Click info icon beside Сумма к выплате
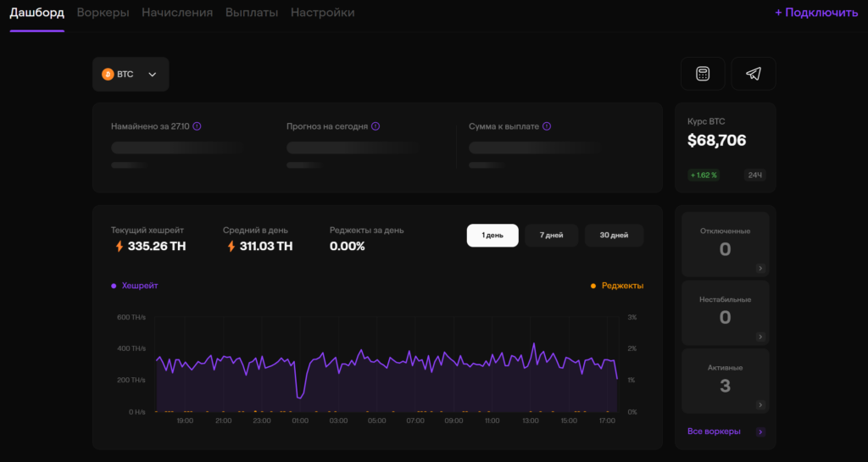 click(x=547, y=126)
